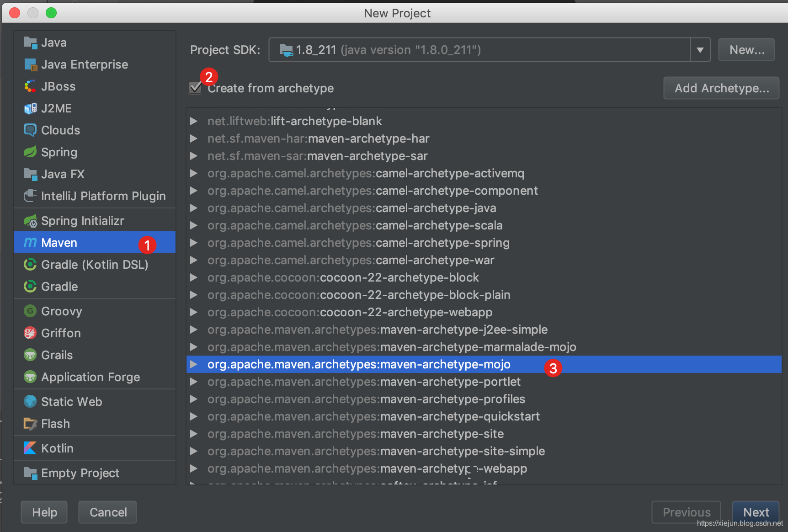Select the Java FX icon

pyautogui.click(x=30, y=174)
